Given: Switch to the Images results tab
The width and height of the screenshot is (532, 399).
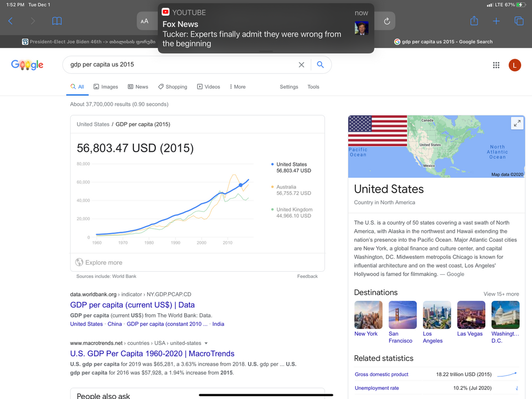Looking at the screenshot, I should pyautogui.click(x=105, y=87).
